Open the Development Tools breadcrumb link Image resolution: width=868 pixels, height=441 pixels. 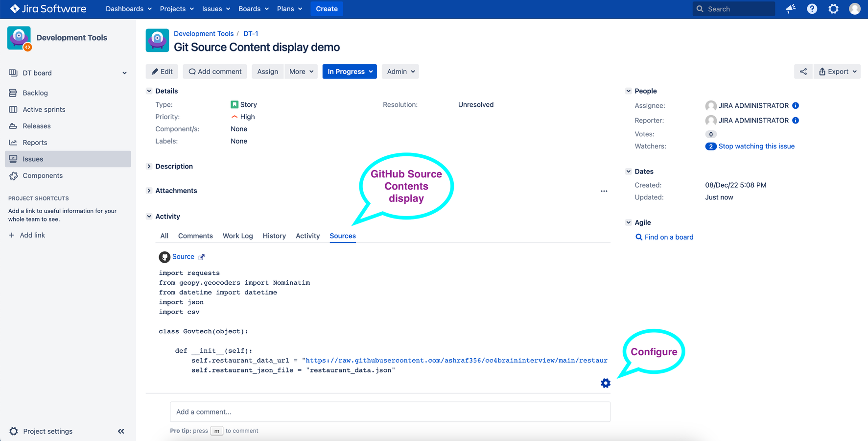pos(204,33)
